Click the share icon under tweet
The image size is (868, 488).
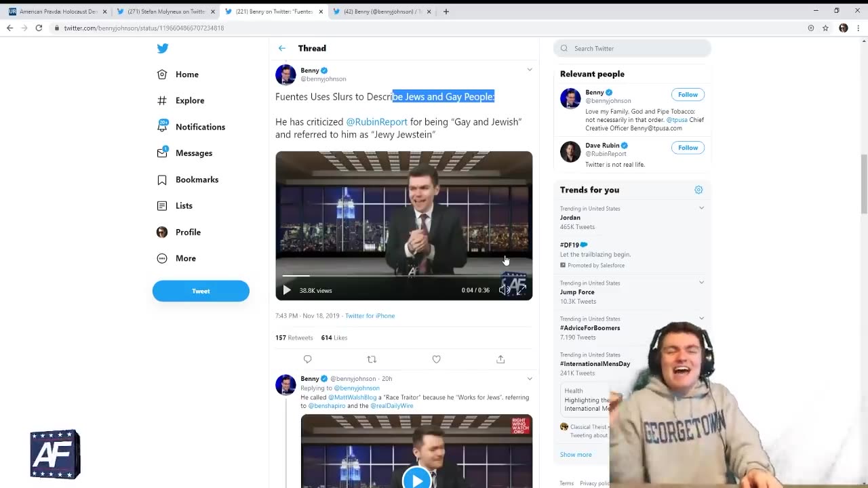[x=500, y=359]
